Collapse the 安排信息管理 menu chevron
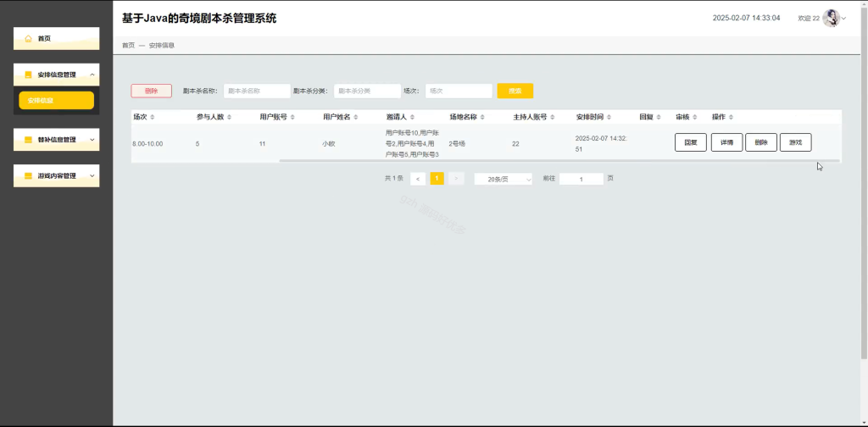Image resolution: width=868 pixels, height=427 pixels. click(92, 75)
